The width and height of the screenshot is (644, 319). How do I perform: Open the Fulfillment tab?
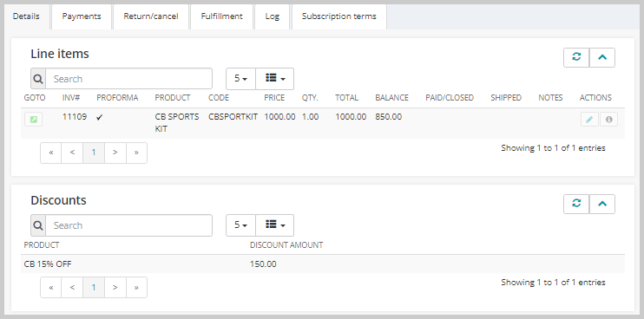coord(222,16)
